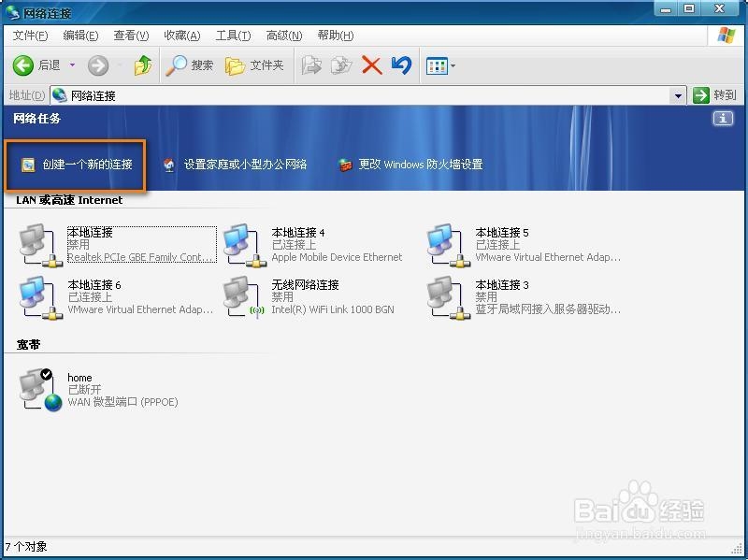Screen dimensions: 748x560
Task: Open the Back history dropdown arrow
Action: pyautogui.click(x=73, y=65)
